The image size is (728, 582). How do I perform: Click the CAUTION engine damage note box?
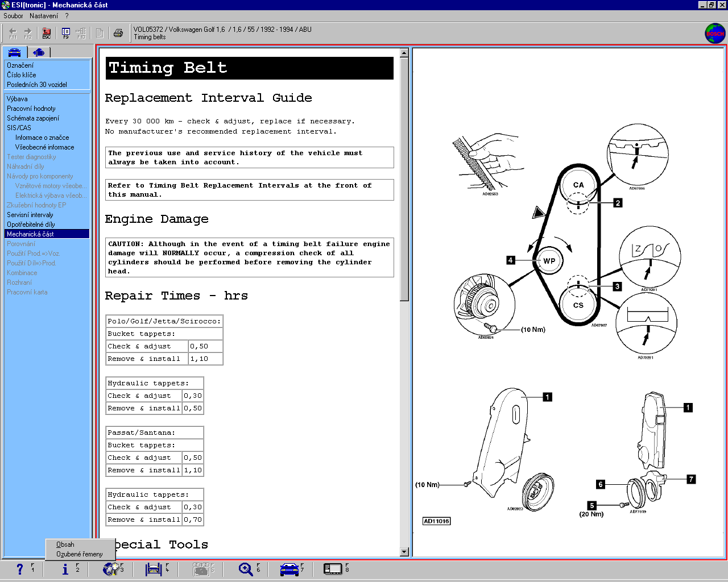point(250,257)
